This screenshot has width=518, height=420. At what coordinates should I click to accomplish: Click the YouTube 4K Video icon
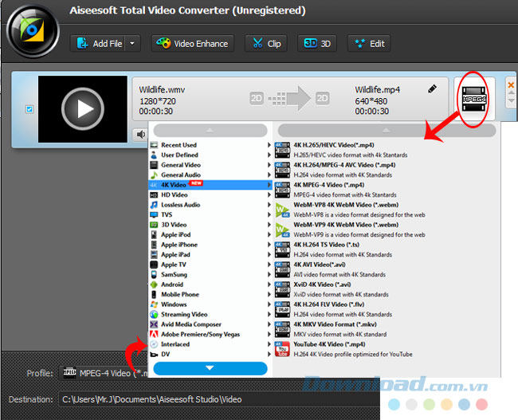[x=282, y=349]
